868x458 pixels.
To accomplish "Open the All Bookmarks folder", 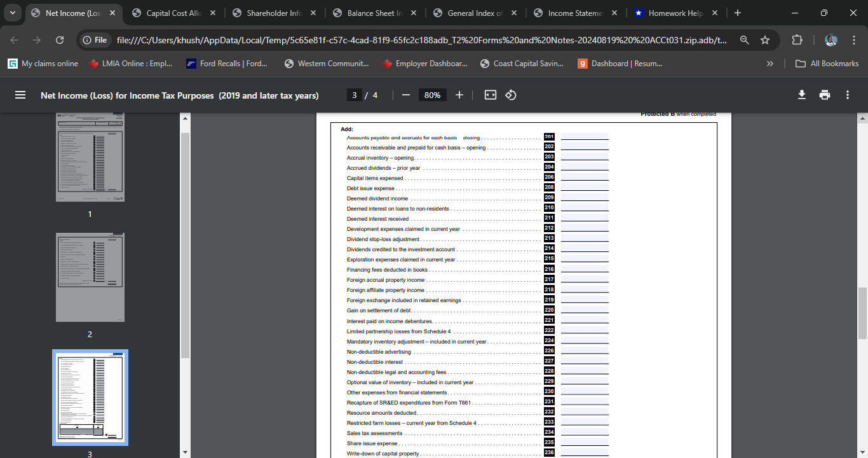I will pos(827,64).
